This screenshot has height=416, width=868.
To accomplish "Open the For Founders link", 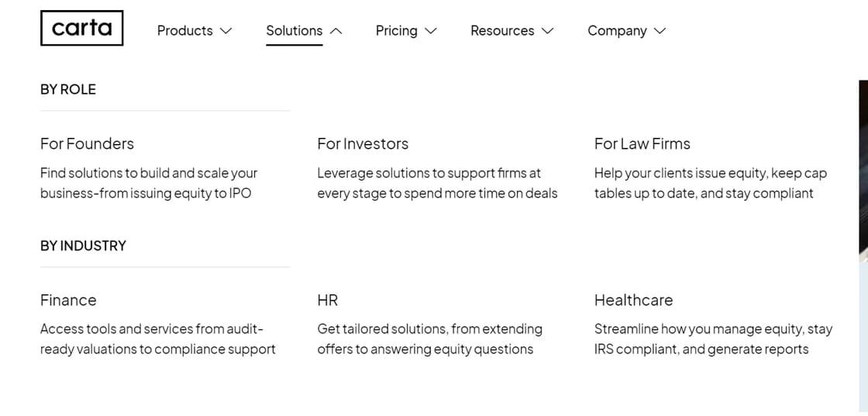I will click(x=87, y=144).
